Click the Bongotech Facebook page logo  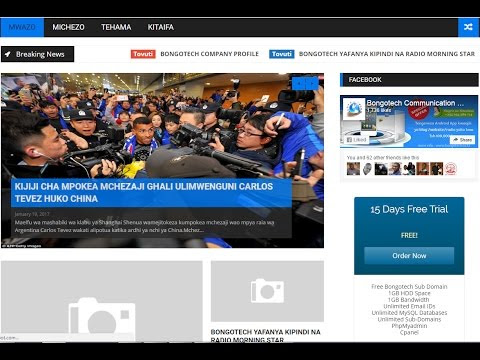click(x=354, y=109)
